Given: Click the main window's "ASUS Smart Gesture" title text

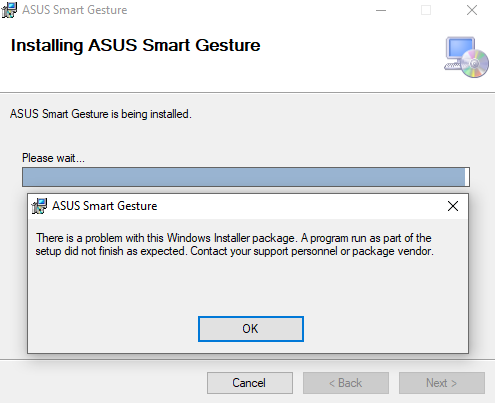Looking at the screenshot, I should click(x=75, y=10).
